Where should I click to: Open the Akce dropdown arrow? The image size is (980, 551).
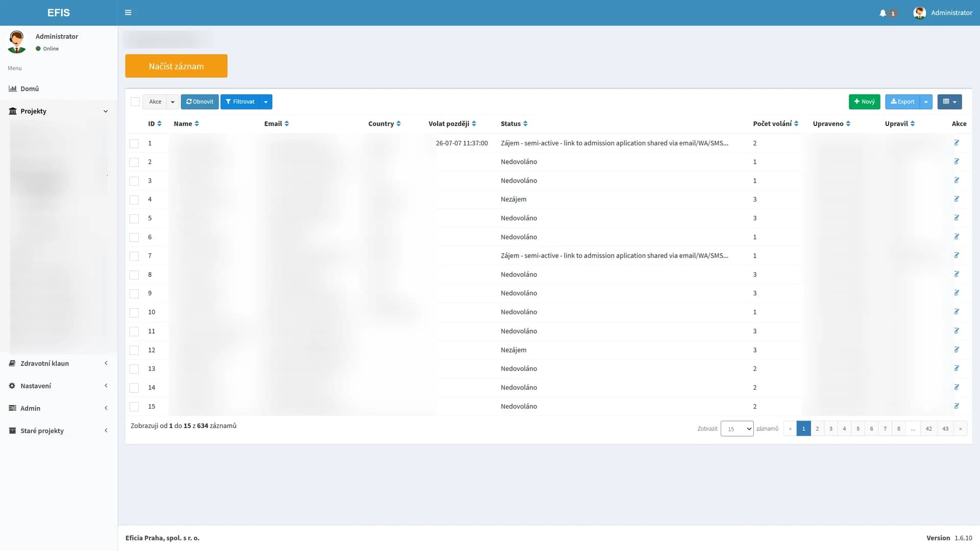click(173, 102)
